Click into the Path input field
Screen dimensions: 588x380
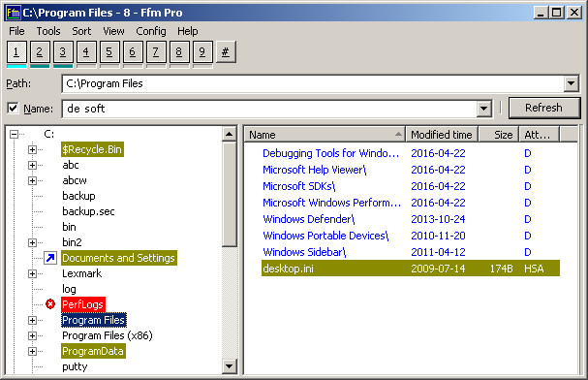pos(313,83)
